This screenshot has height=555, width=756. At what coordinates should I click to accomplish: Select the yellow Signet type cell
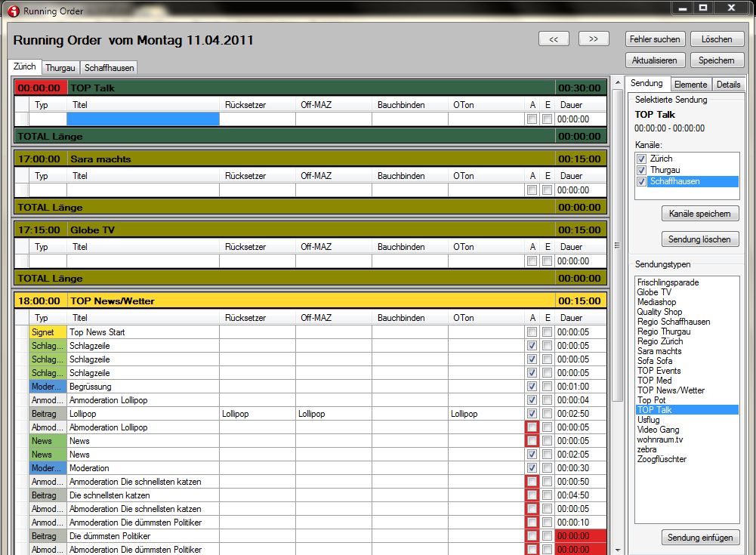tap(42, 332)
